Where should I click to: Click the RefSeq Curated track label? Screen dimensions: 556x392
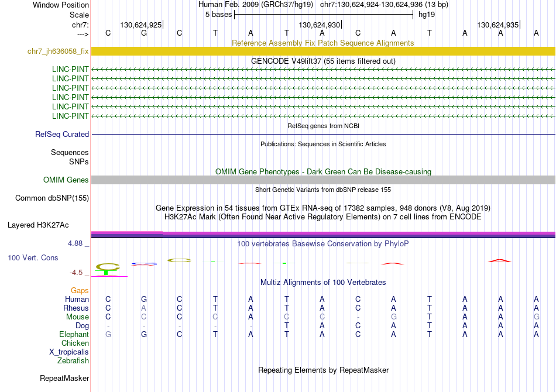61,135
